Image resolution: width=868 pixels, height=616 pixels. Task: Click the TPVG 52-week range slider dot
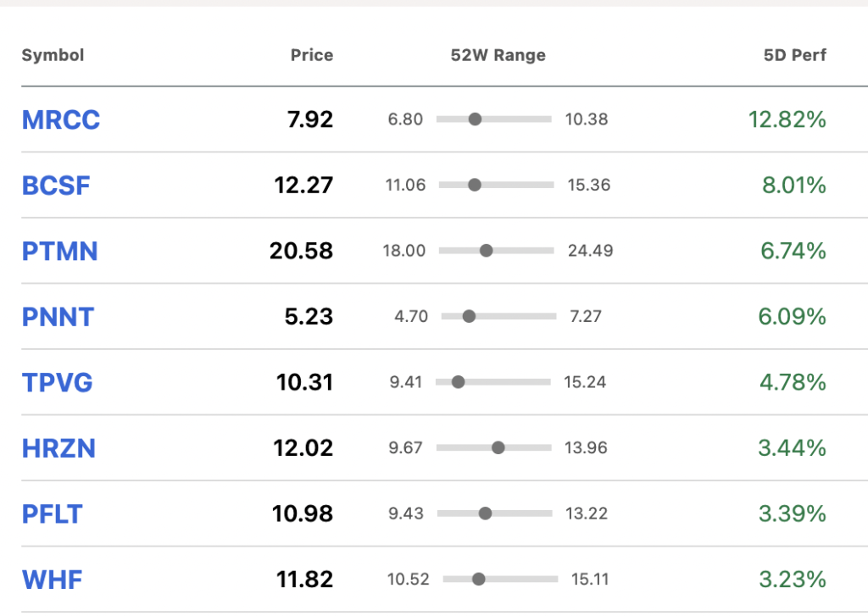click(459, 382)
